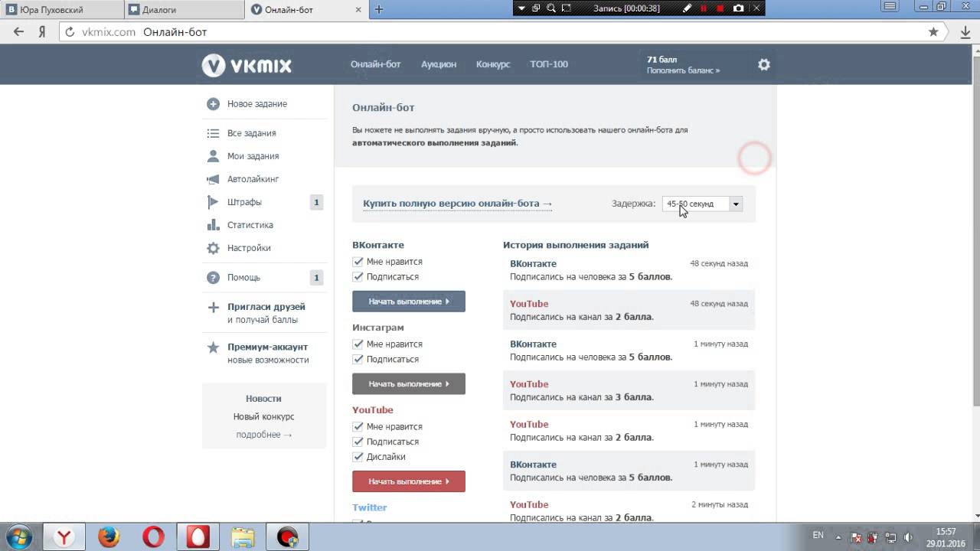The image size is (980, 551).
Task: Click the Премиум-аккаунт star icon
Action: 213,347
